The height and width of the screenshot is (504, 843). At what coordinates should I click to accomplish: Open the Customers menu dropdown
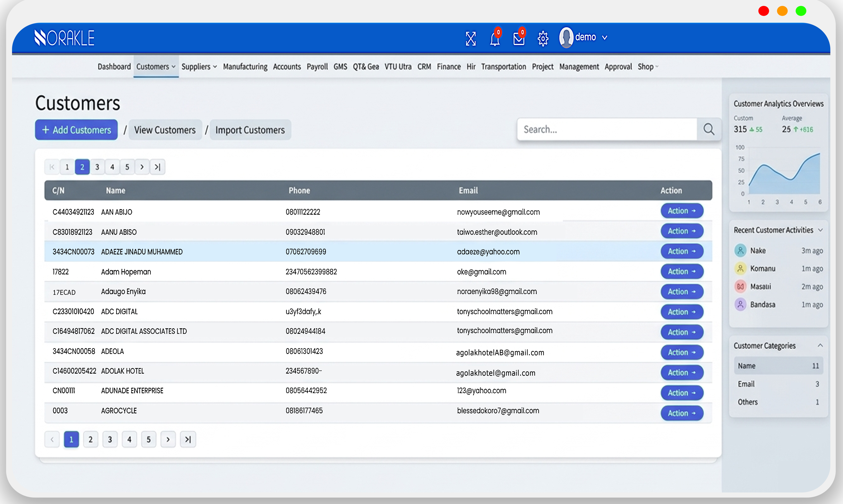click(156, 67)
